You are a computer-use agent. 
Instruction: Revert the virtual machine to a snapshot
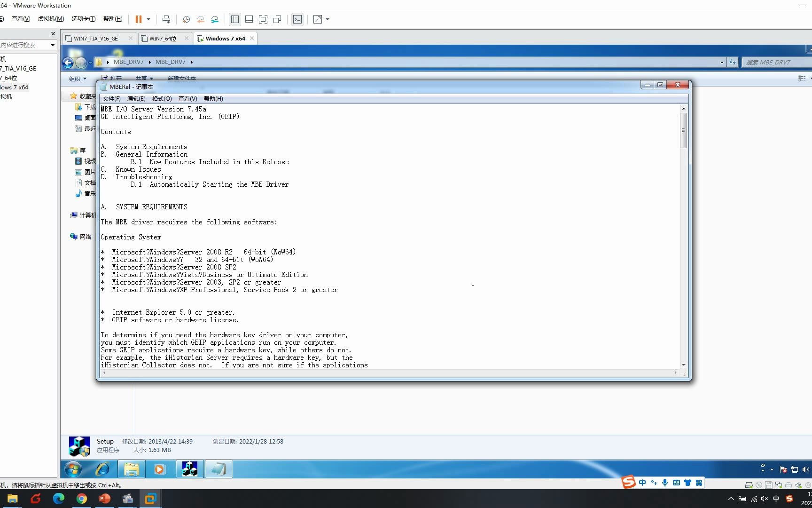[x=201, y=19]
